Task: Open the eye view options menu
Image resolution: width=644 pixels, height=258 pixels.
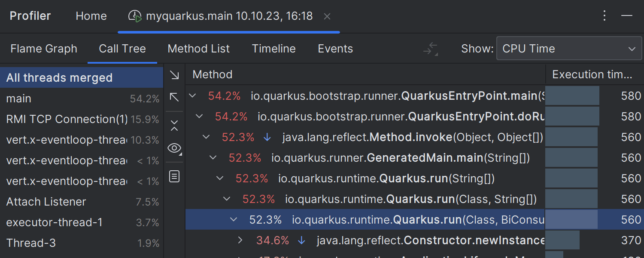Action: 174,148
